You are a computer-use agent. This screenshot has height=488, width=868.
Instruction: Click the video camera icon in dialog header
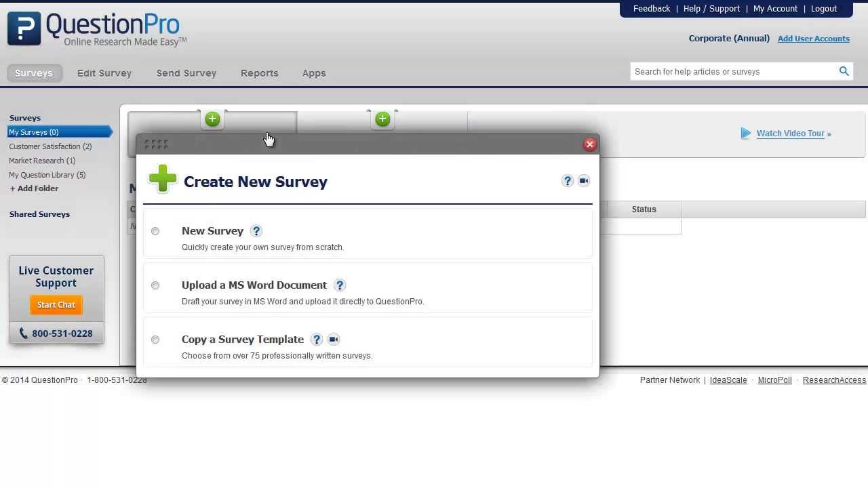coord(584,181)
